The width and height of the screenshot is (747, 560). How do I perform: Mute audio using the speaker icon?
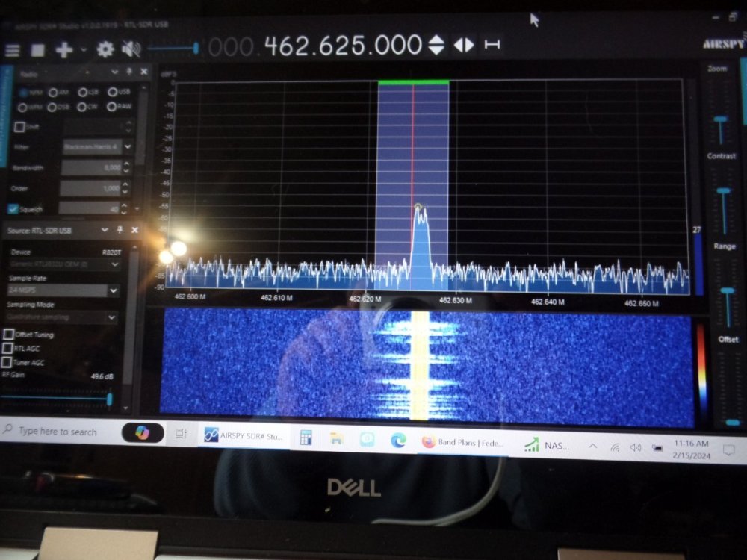click(131, 50)
